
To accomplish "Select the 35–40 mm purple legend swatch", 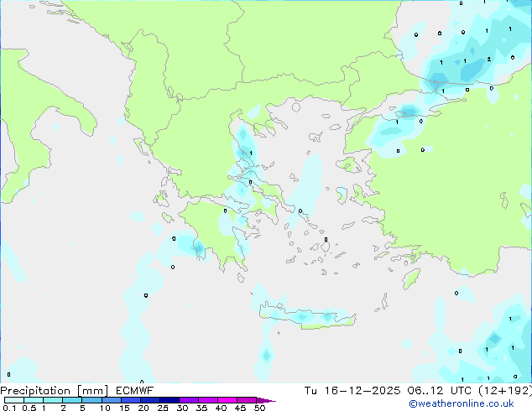I will coord(207,400).
